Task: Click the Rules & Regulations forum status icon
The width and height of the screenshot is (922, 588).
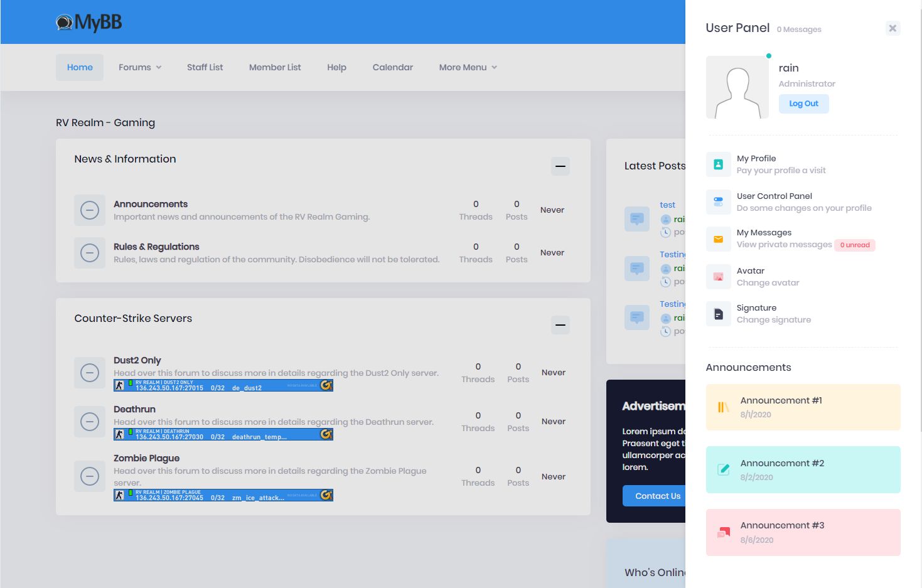Action: pyautogui.click(x=90, y=253)
